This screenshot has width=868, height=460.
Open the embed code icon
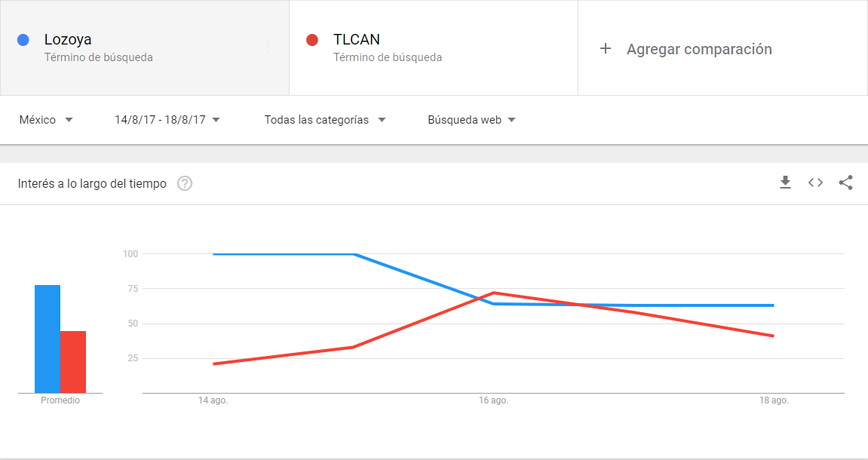(x=815, y=182)
